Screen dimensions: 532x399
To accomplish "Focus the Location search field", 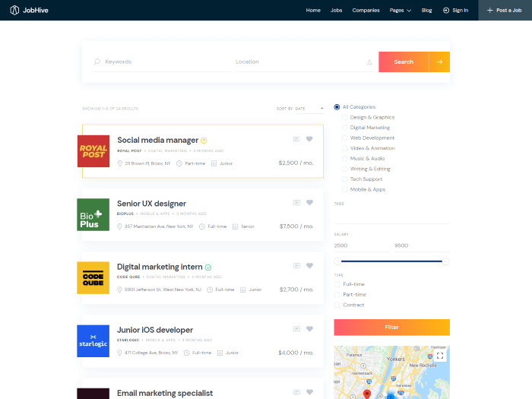I will coord(304,62).
